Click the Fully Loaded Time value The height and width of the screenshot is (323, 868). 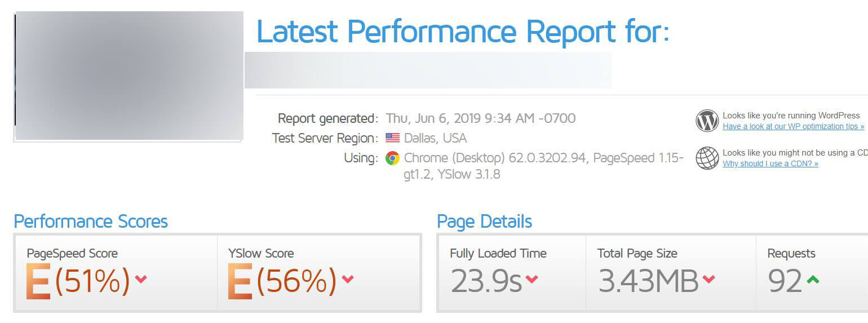point(486,281)
